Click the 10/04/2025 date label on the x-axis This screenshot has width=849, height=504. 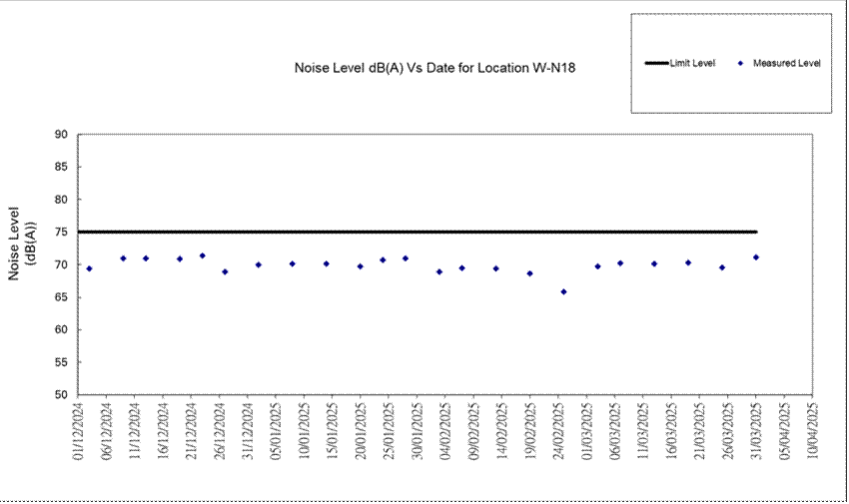813,427
